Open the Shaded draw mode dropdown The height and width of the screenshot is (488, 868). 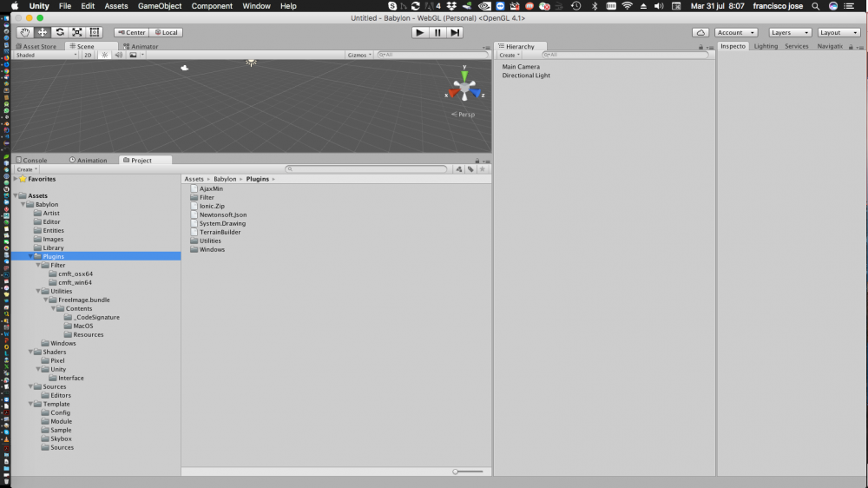(47, 55)
